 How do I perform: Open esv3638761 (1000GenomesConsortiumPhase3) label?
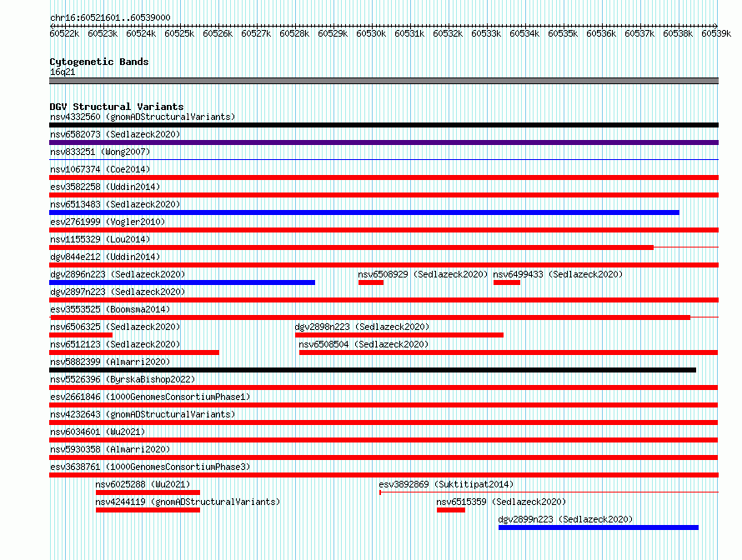[x=150, y=467]
